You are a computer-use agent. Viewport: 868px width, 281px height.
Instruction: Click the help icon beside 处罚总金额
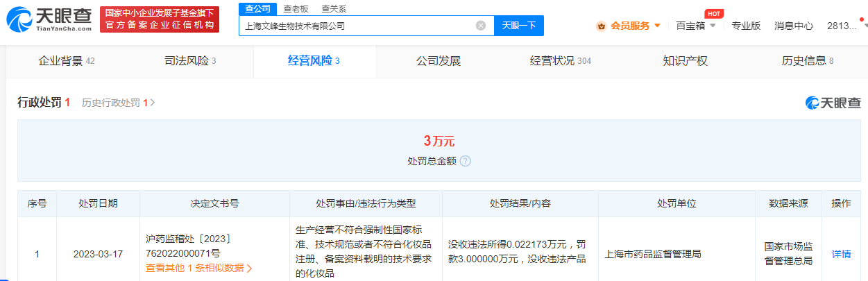[x=465, y=161]
